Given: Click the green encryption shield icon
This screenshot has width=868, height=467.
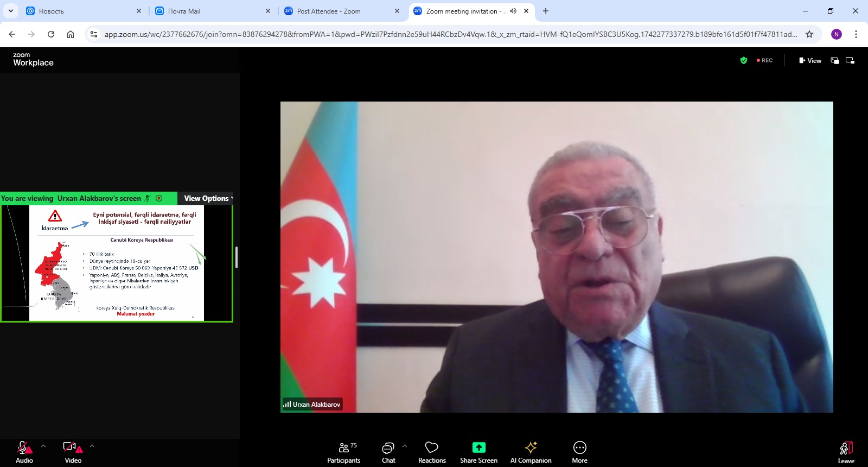Looking at the screenshot, I should [744, 60].
